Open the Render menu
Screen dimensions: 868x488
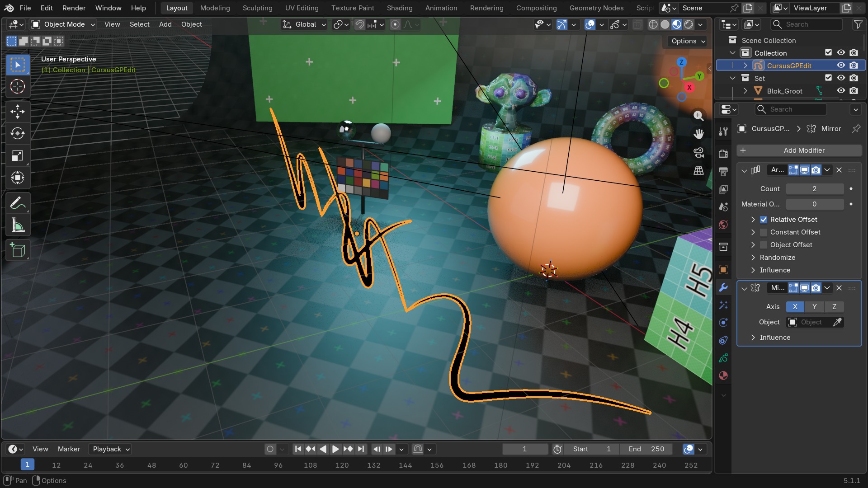pyautogui.click(x=74, y=8)
